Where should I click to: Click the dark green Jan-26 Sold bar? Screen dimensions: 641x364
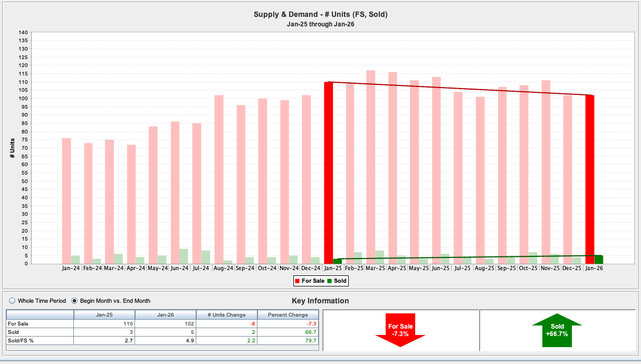[598, 260]
